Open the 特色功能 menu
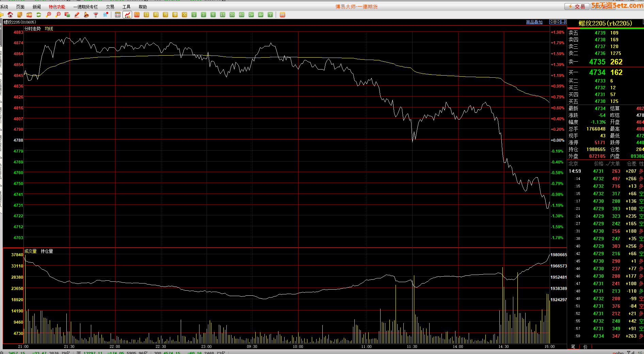The width and height of the screenshot is (644, 354). tap(57, 7)
